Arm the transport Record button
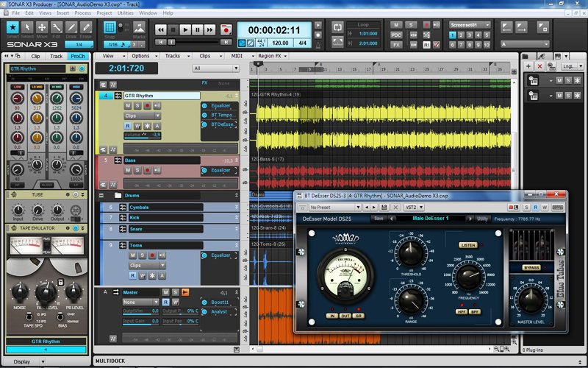The image size is (588, 368). (226, 29)
